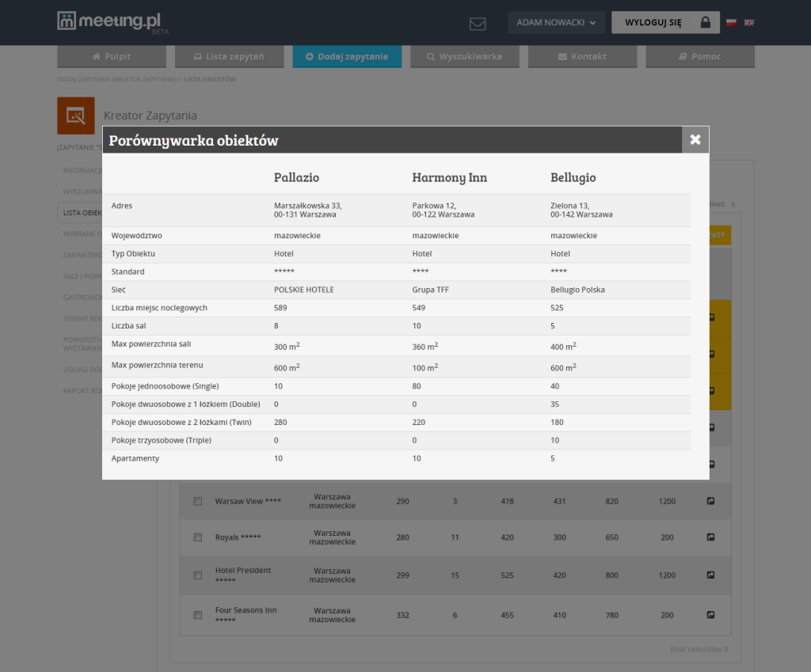
Task: Click Bellugio's 400 m² hall area value
Action: pyautogui.click(x=563, y=347)
